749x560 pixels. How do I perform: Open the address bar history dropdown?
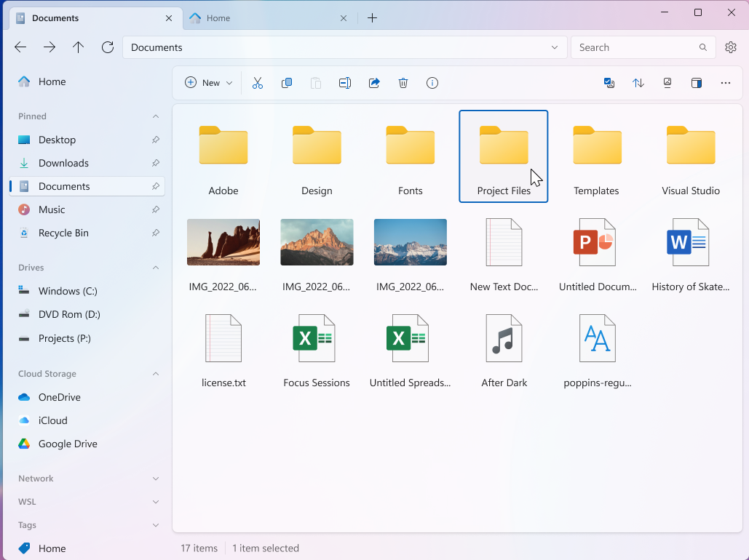[x=555, y=47]
